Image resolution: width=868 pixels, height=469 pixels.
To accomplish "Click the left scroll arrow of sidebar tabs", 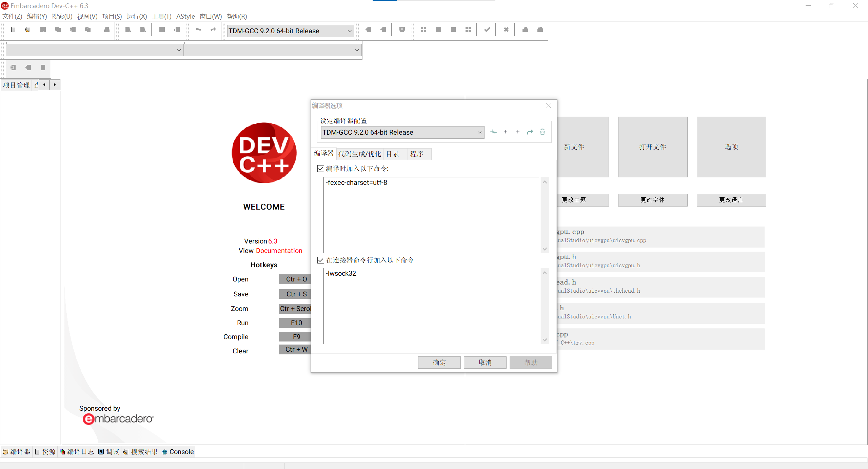I will click(x=44, y=85).
